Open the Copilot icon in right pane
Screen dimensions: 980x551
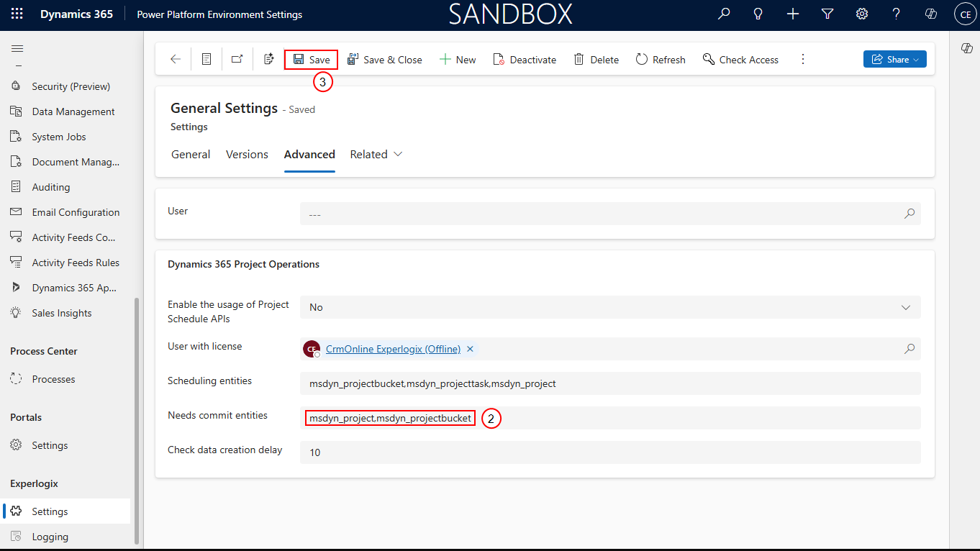pyautogui.click(x=966, y=48)
